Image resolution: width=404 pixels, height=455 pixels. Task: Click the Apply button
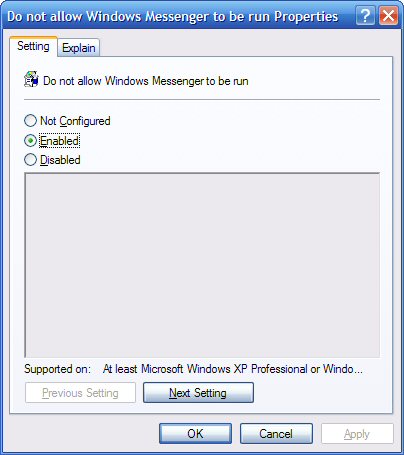coord(357,434)
